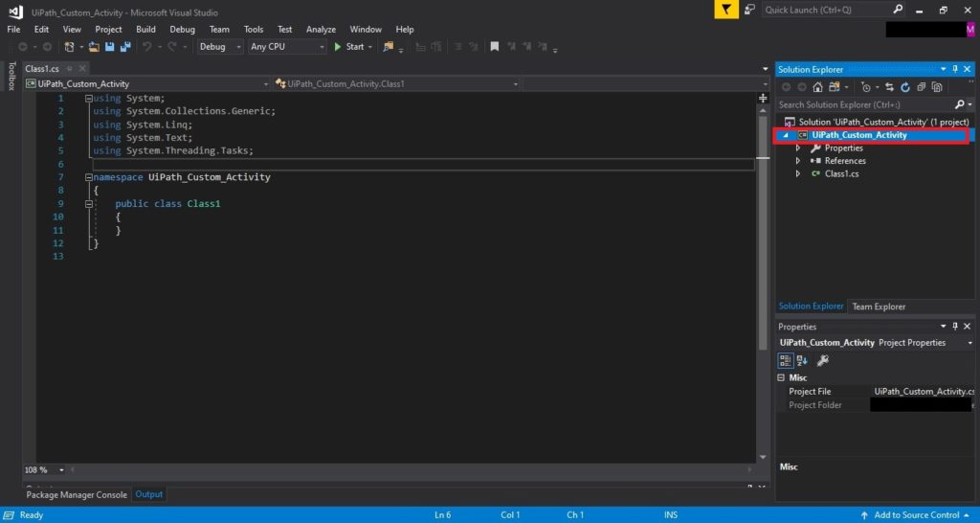The width and height of the screenshot is (980, 523).
Task: Click the Search Solution Explorer input field
Action: point(865,105)
